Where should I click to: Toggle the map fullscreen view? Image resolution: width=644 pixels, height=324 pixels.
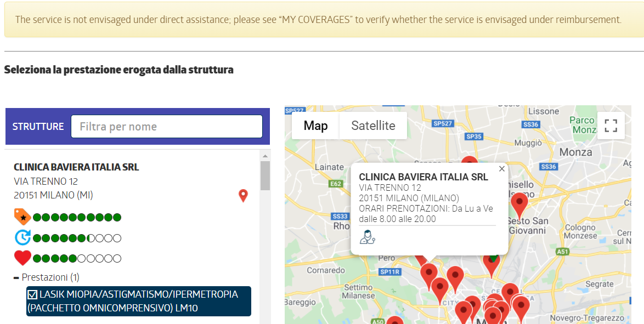(611, 126)
